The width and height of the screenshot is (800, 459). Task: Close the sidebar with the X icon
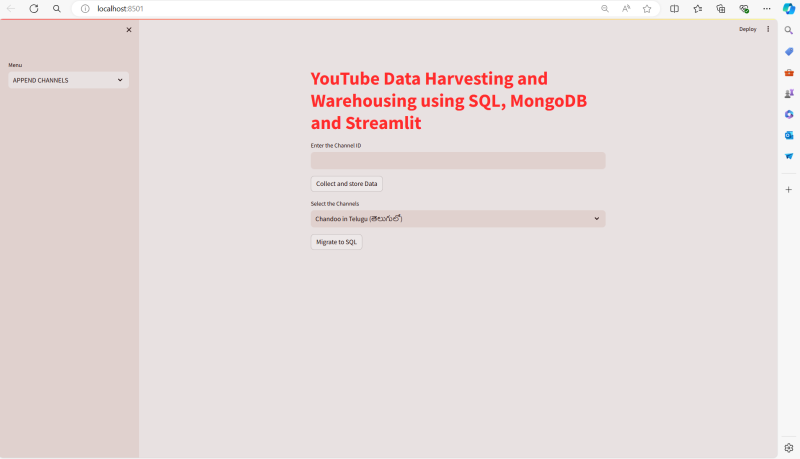point(129,30)
